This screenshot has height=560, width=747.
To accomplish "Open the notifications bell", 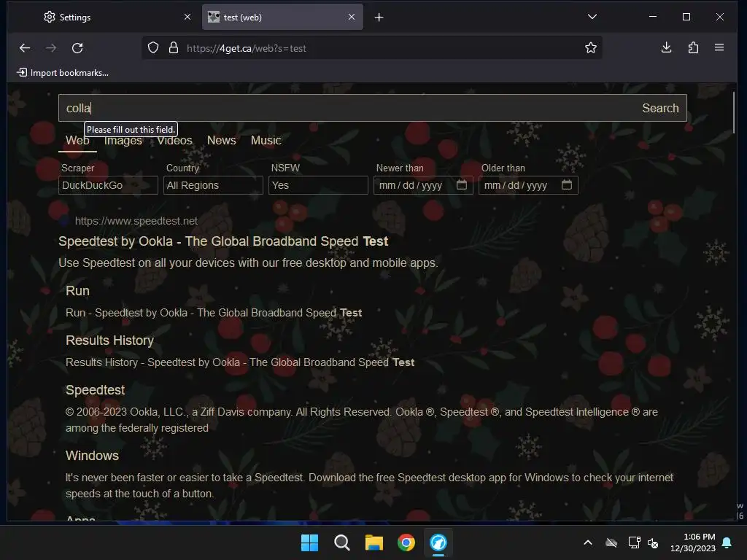I will pyautogui.click(x=727, y=542).
